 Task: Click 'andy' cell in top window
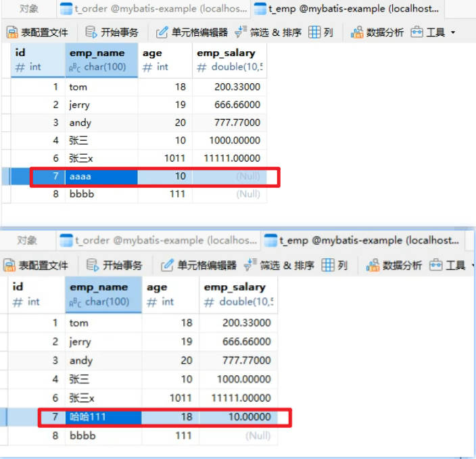(x=101, y=122)
